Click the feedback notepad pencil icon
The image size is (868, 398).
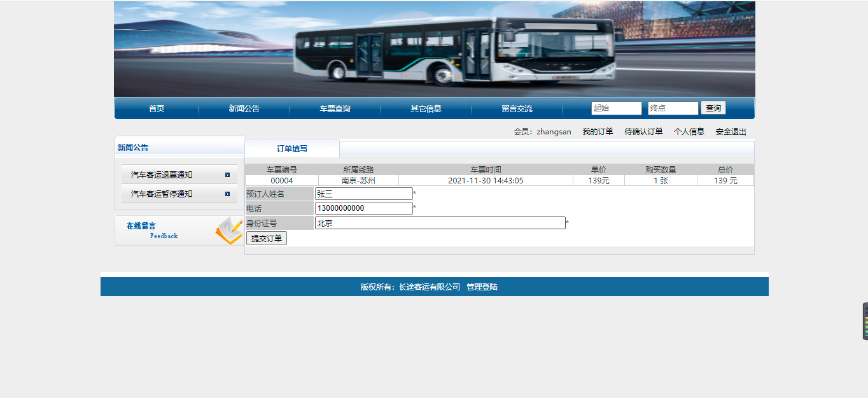pyautogui.click(x=228, y=231)
